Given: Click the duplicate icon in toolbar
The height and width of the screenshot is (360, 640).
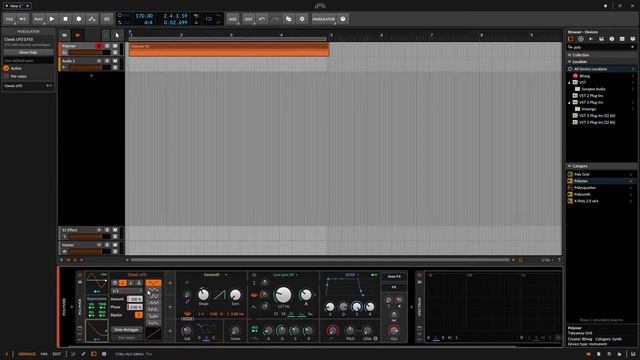Looking at the screenshot, I should coord(289,19).
